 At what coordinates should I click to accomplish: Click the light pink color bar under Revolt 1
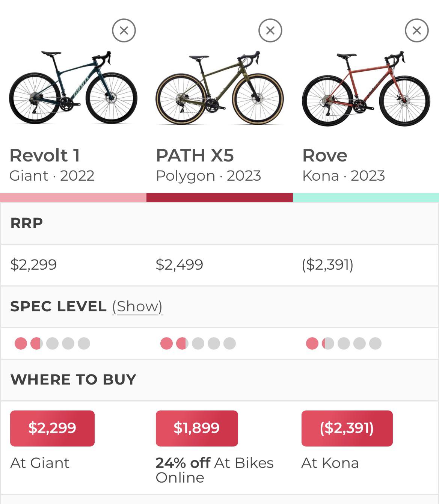(x=73, y=198)
